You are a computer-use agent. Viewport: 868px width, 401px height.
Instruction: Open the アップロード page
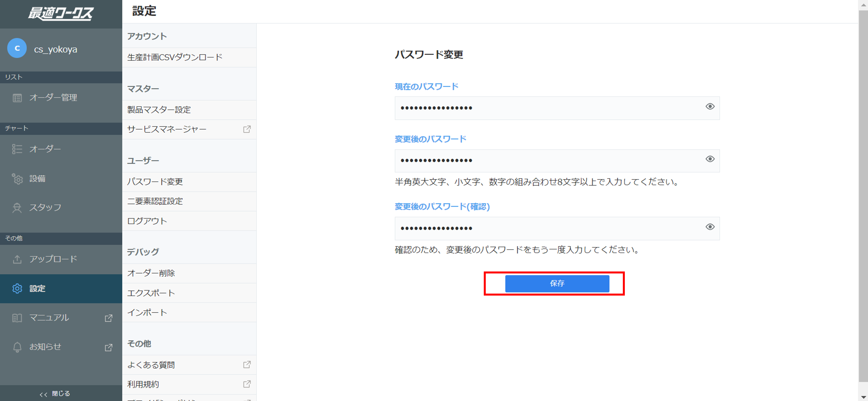pyautogui.click(x=61, y=259)
